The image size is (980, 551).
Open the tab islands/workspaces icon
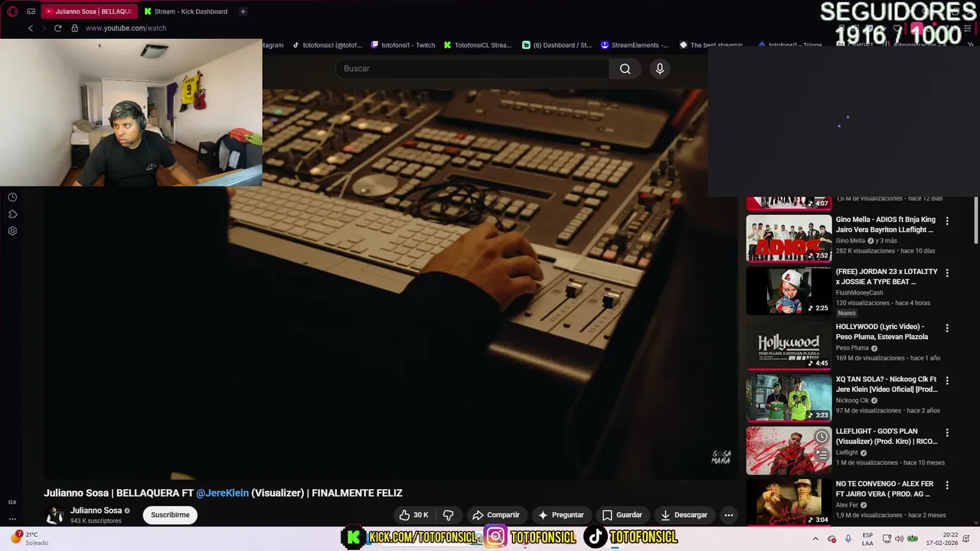pos(31,11)
